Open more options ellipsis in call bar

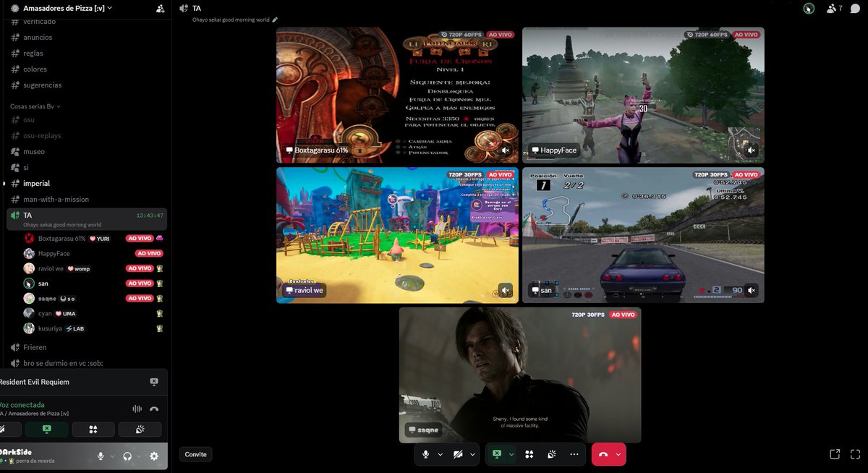[574, 454]
